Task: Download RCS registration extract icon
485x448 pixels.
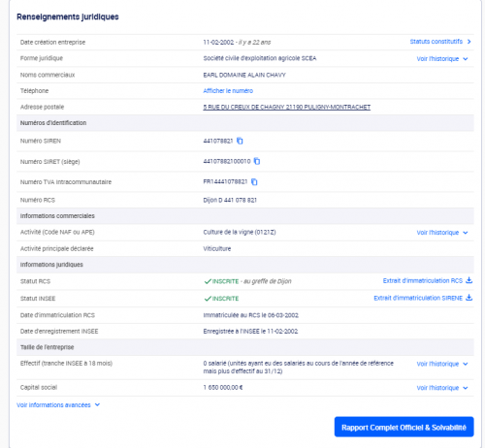Action: click(469, 280)
